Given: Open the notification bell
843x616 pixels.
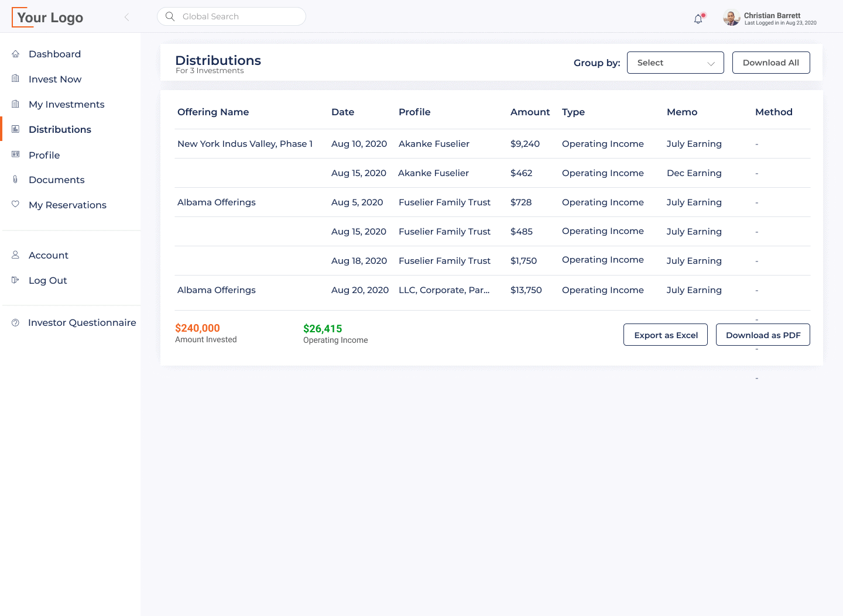Looking at the screenshot, I should pos(698,19).
